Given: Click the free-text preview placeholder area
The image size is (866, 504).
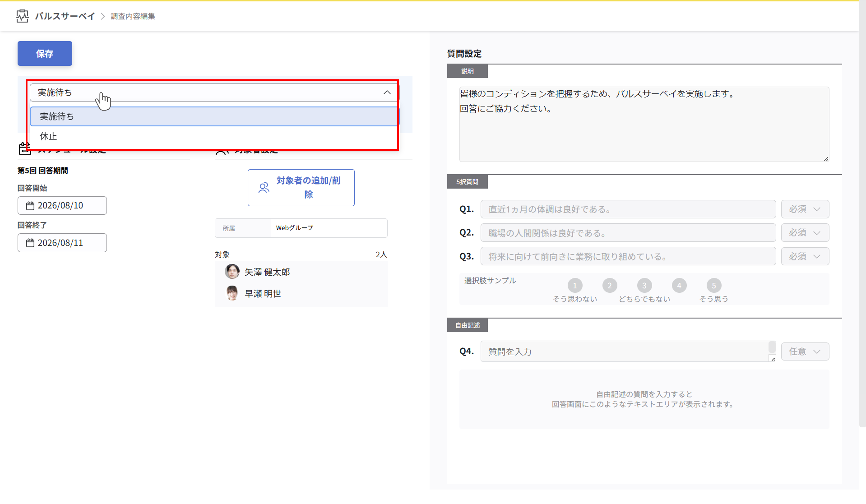Looking at the screenshot, I should coord(644,399).
